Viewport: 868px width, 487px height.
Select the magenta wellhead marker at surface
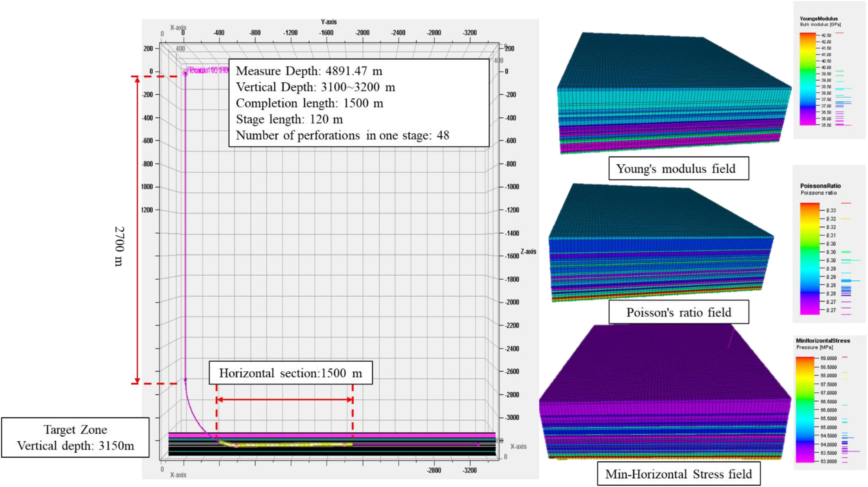point(185,73)
